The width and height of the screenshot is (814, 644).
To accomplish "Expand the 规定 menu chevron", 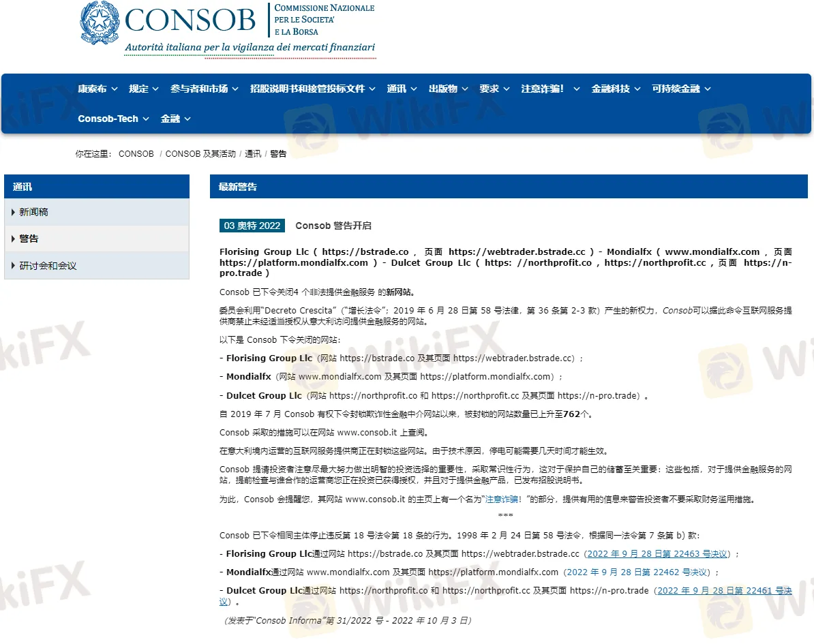I will tap(155, 89).
